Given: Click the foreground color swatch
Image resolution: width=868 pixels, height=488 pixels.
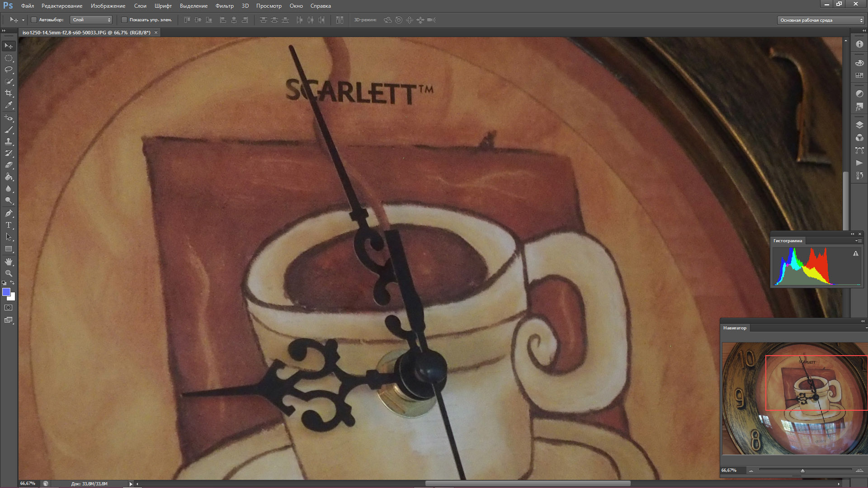Looking at the screenshot, I should [x=6, y=292].
